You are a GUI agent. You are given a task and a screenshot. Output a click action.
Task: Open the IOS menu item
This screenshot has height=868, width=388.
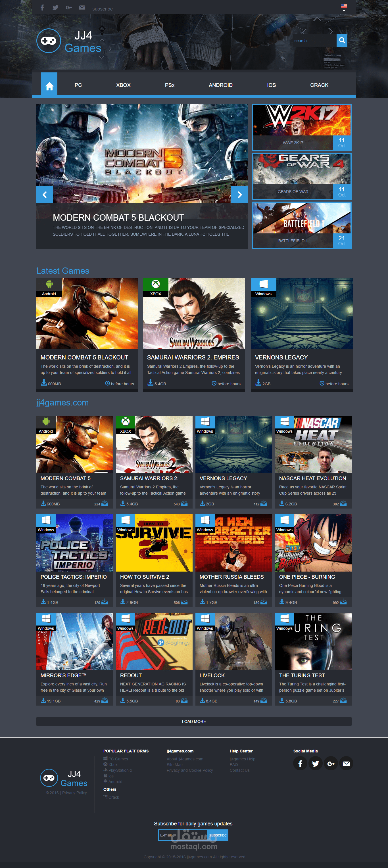point(271,85)
